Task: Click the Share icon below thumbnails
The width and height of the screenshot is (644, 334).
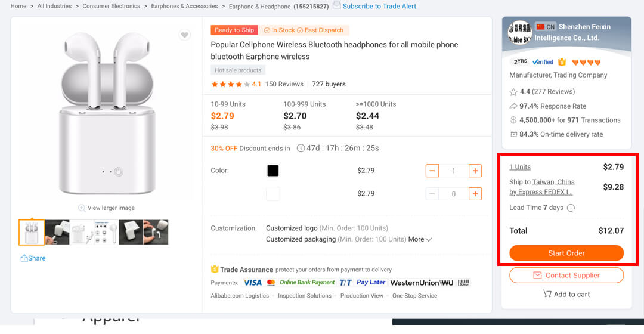Action: 24,258
